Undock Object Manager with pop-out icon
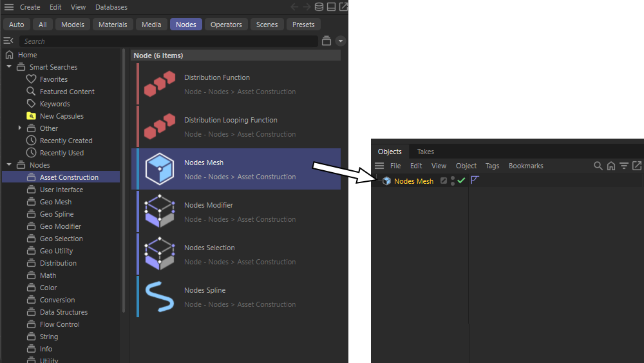Image resolution: width=644 pixels, height=363 pixels. click(x=637, y=166)
